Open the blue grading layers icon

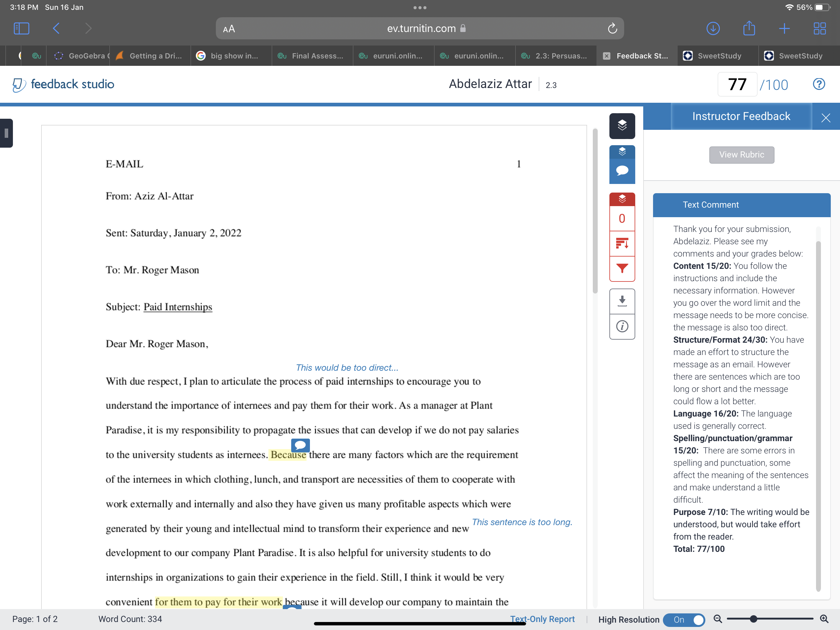pyautogui.click(x=622, y=152)
